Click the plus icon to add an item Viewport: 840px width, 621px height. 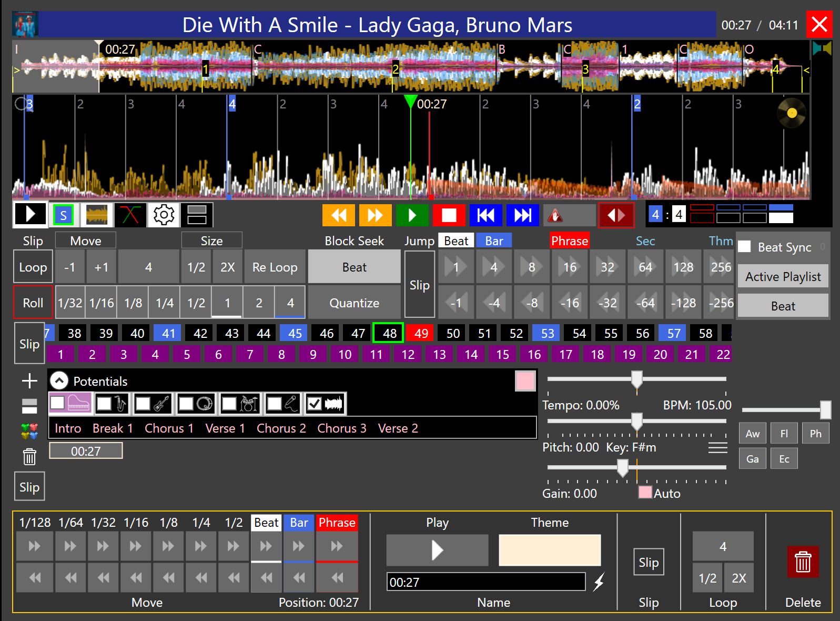pyautogui.click(x=29, y=380)
